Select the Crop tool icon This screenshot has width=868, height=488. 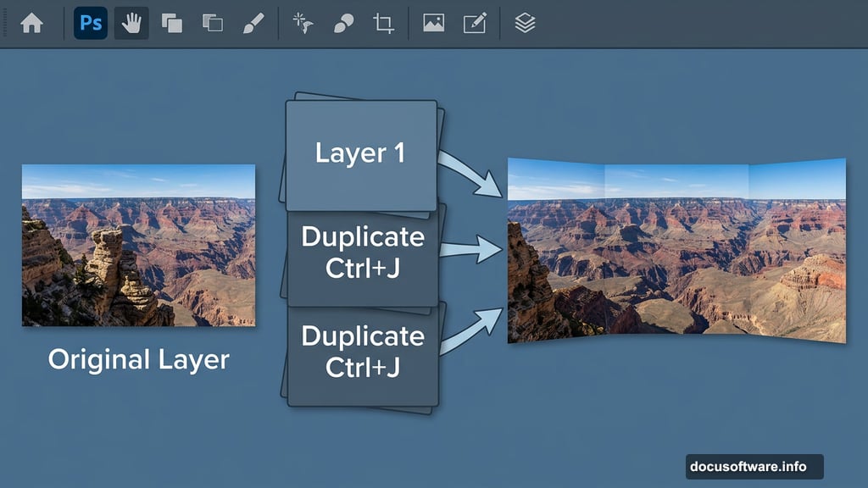(383, 23)
